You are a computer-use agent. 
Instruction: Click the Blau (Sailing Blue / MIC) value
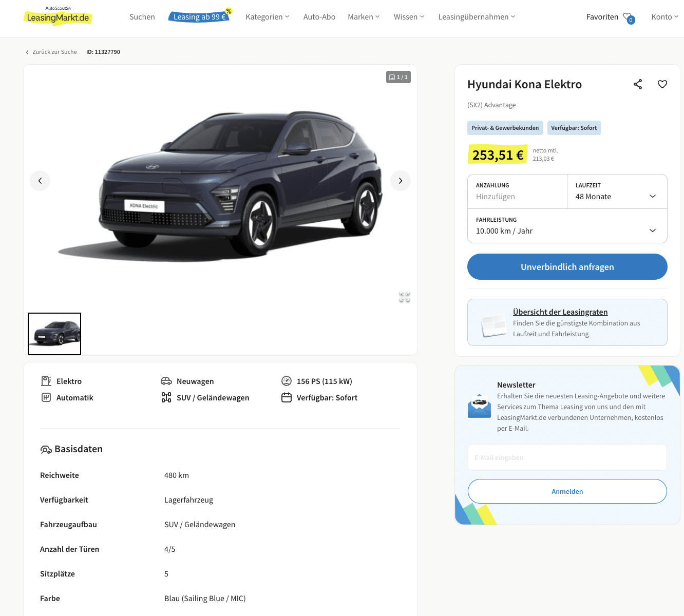point(205,599)
